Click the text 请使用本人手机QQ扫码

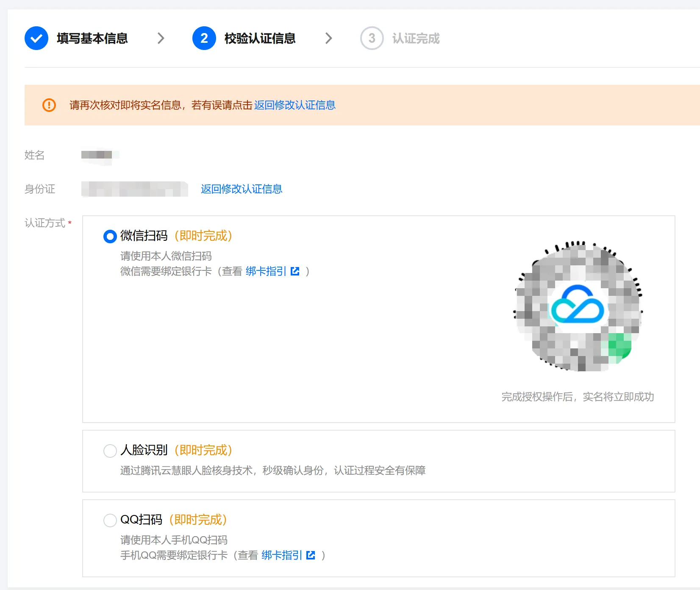coord(174,540)
